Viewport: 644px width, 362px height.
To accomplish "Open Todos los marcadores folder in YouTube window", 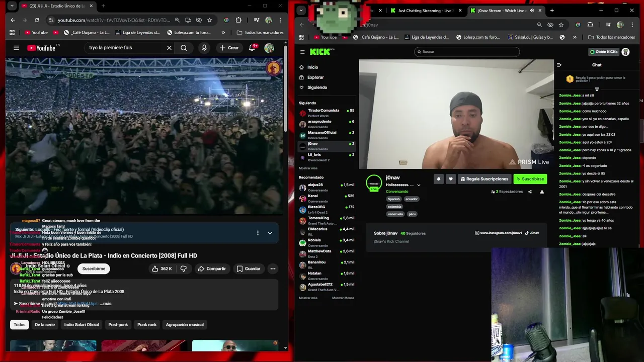I will click(x=260, y=32).
